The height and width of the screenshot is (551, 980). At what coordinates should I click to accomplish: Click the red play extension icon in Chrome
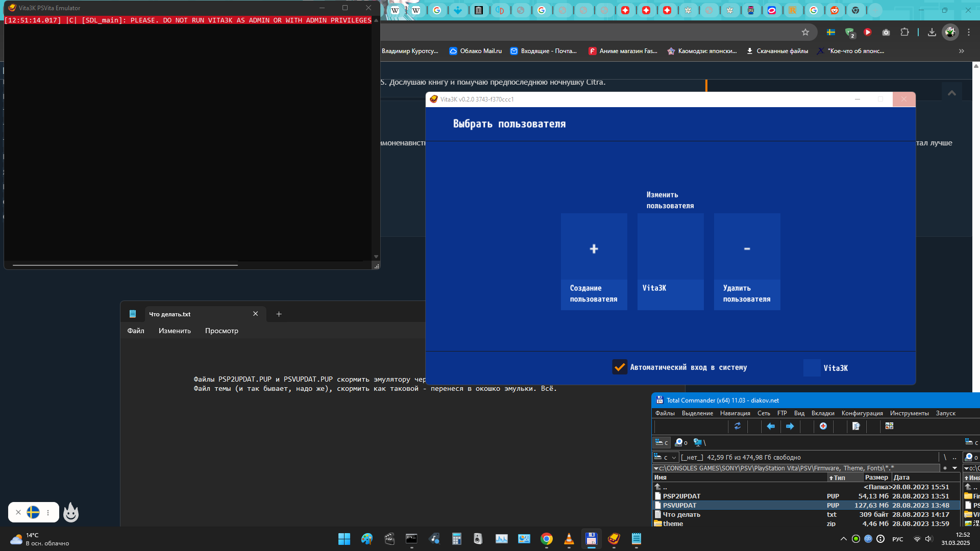(x=868, y=32)
